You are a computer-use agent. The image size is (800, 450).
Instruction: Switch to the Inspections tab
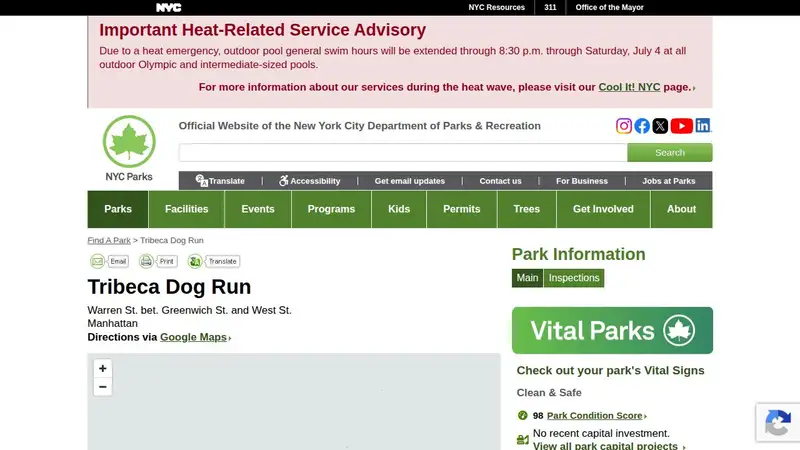pos(574,278)
